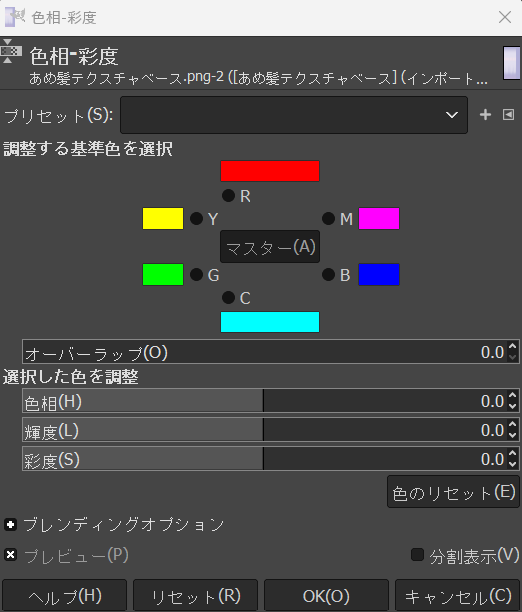522x612 pixels.
Task: Expand ブレンディングオプション section
Action: [x=11, y=525]
